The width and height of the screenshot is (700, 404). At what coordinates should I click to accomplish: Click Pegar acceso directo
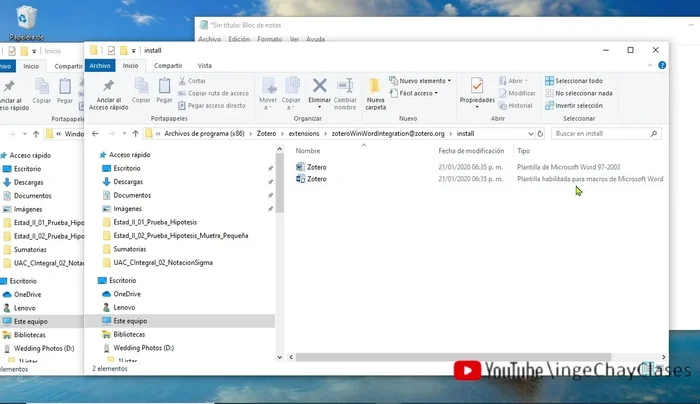pyautogui.click(x=212, y=106)
